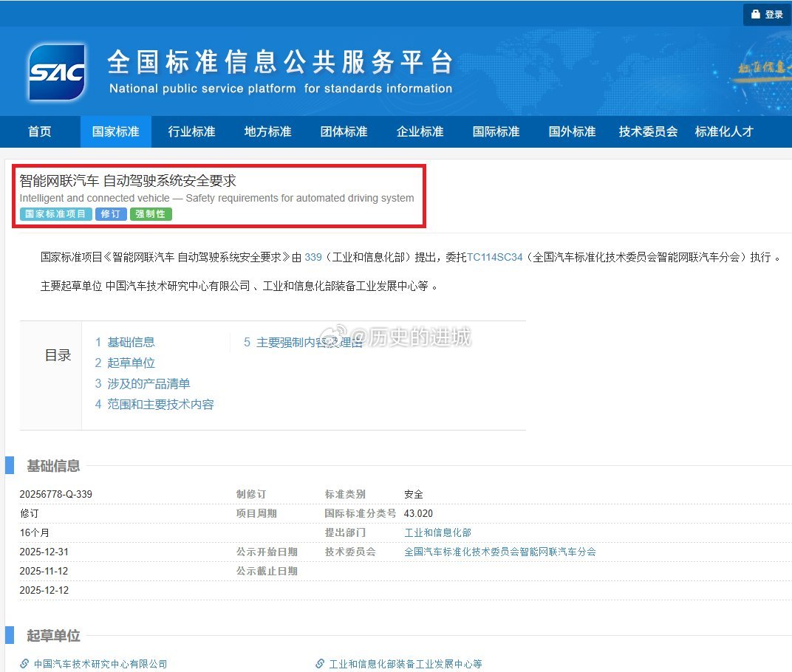
Task: Open 技术委员会 tab
Action: click(648, 131)
